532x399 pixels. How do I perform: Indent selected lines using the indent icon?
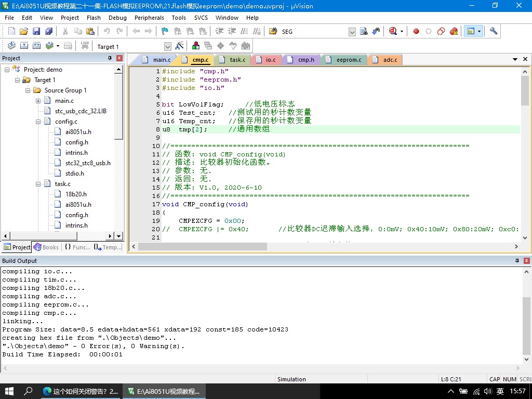pyautogui.click(x=220, y=31)
